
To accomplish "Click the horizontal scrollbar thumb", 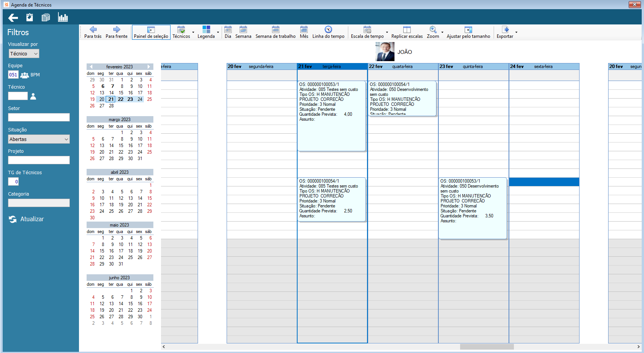I will pyautogui.click(x=487, y=347).
